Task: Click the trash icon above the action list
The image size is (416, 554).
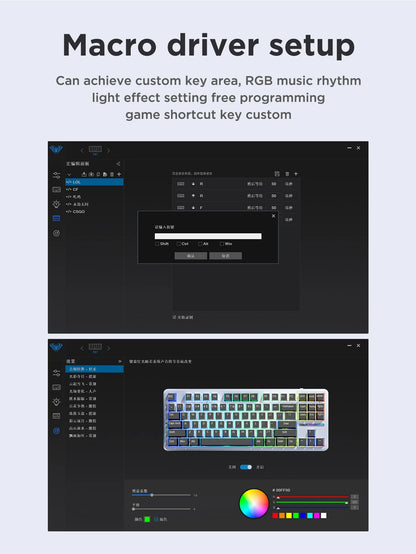Action: [287, 174]
